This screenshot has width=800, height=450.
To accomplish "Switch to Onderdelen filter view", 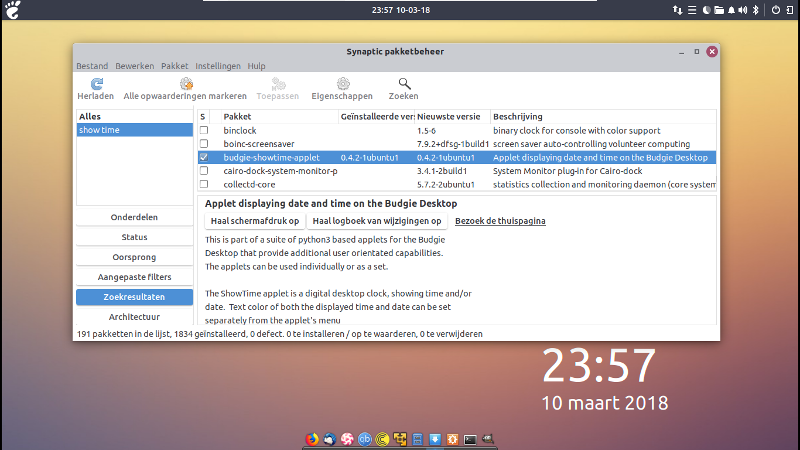I will 134,217.
